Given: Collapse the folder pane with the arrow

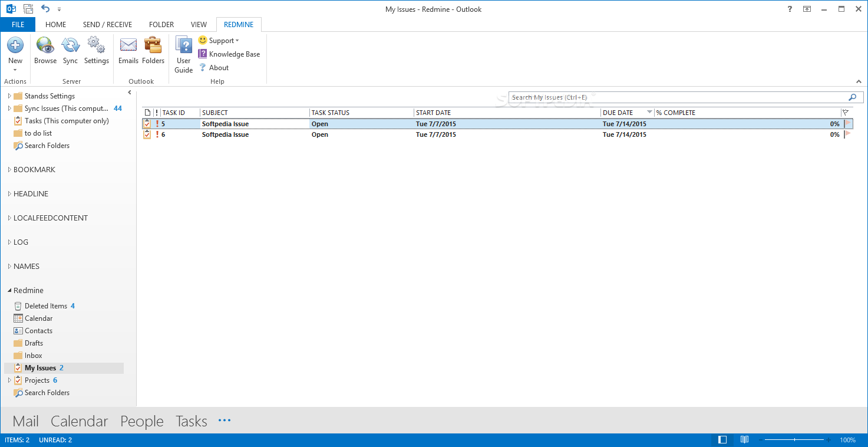Looking at the screenshot, I should coord(130,93).
